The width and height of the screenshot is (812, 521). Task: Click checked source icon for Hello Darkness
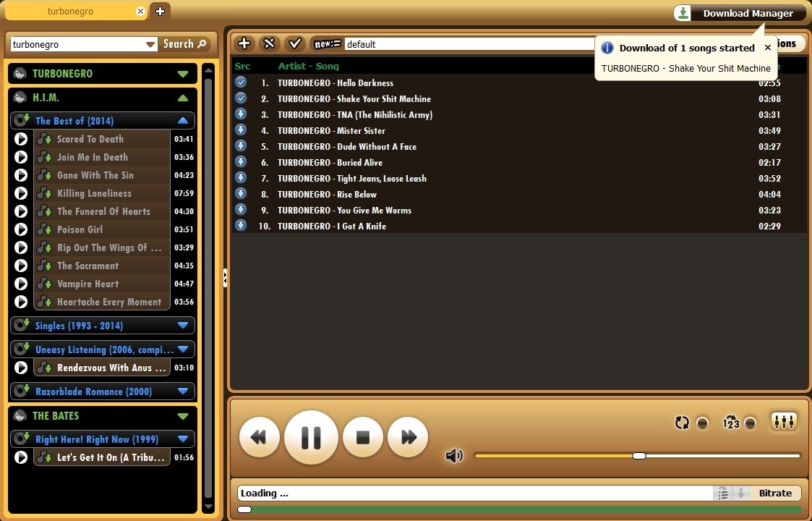coord(241,82)
